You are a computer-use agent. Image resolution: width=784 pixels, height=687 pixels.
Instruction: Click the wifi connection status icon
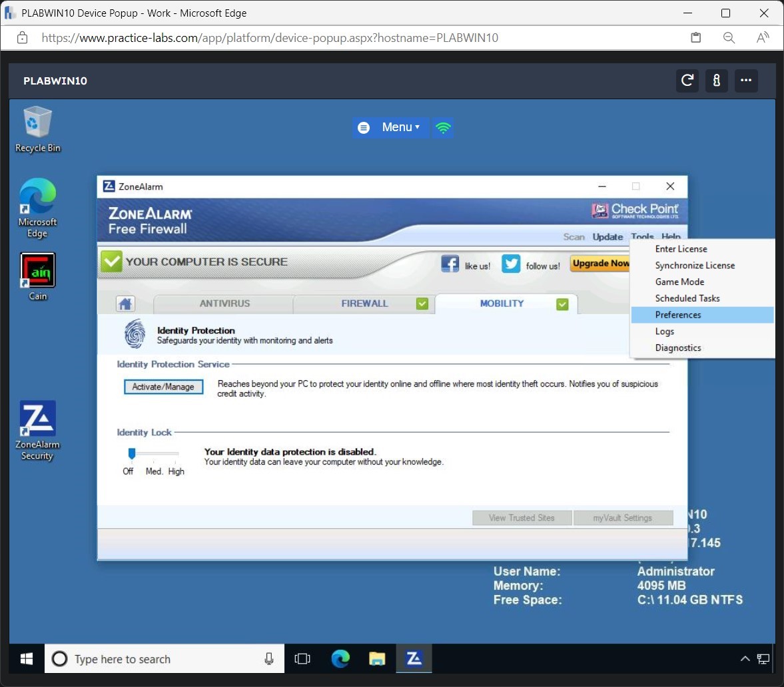click(x=443, y=127)
